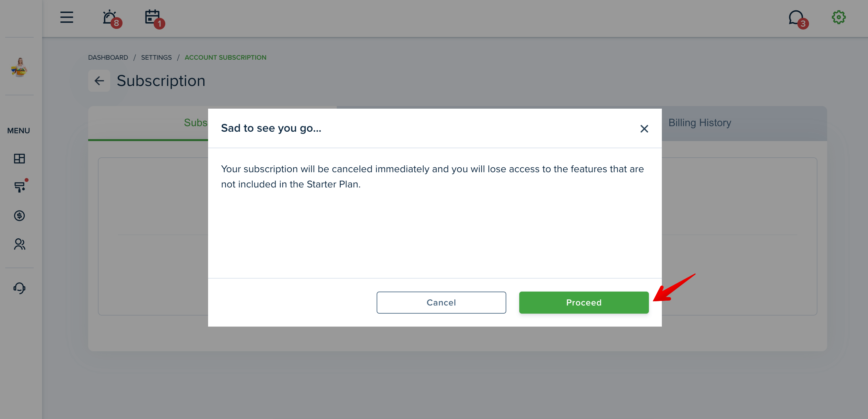
Task: Open the calendar icon with badge 1
Action: pos(154,18)
